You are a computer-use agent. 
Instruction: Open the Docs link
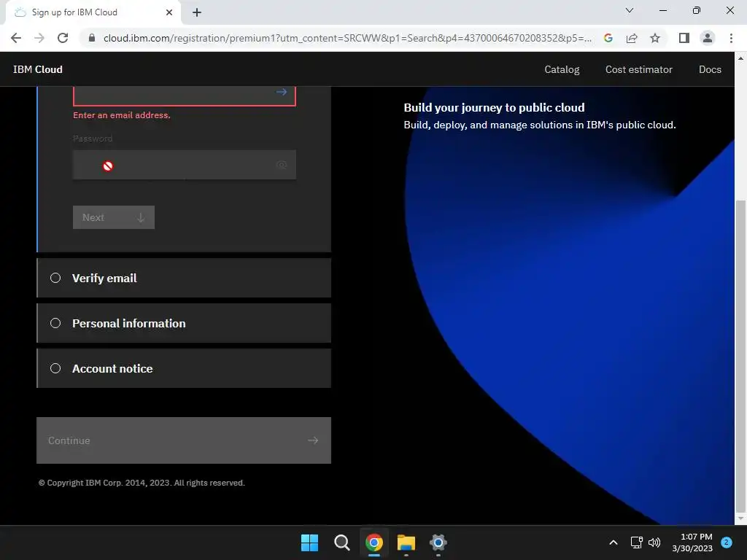click(710, 69)
